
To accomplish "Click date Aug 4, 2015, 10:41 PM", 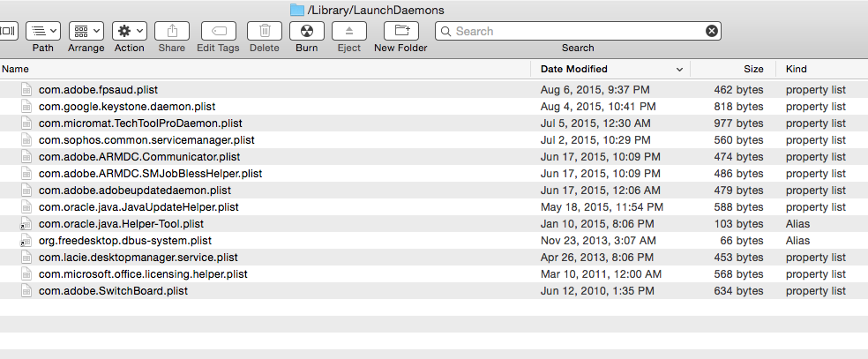I will click(598, 106).
